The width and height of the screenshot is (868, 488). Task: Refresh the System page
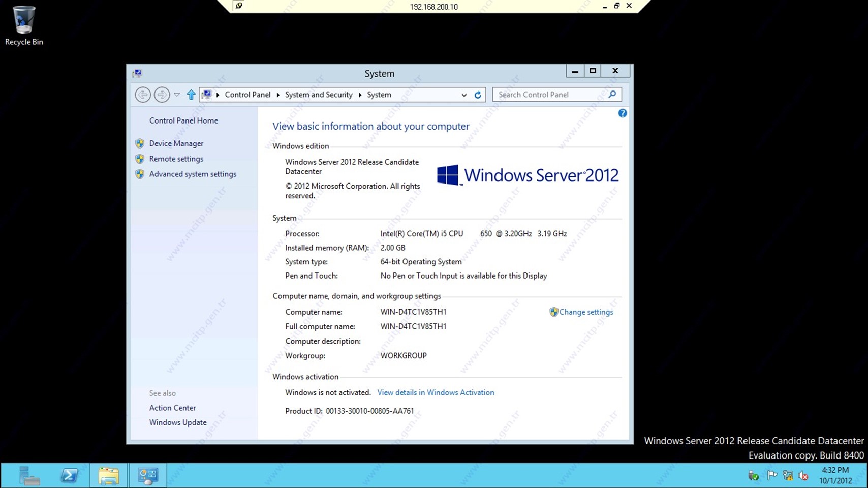pyautogui.click(x=478, y=95)
